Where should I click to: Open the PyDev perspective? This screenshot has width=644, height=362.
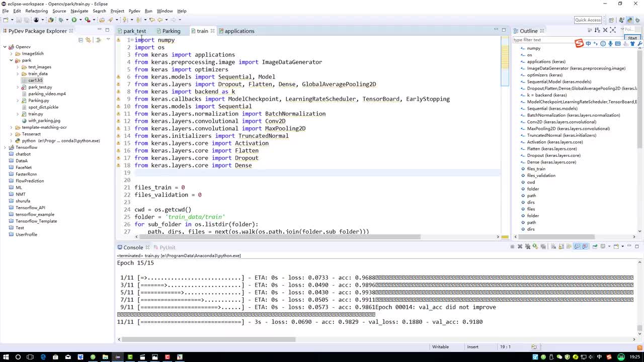point(630,20)
